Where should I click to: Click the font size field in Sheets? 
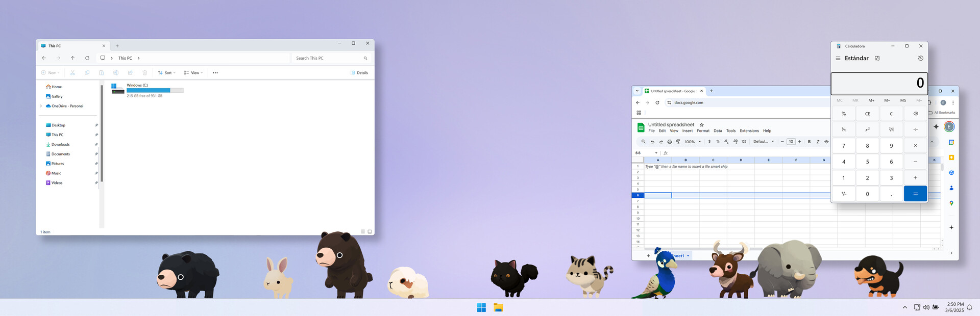click(x=791, y=142)
